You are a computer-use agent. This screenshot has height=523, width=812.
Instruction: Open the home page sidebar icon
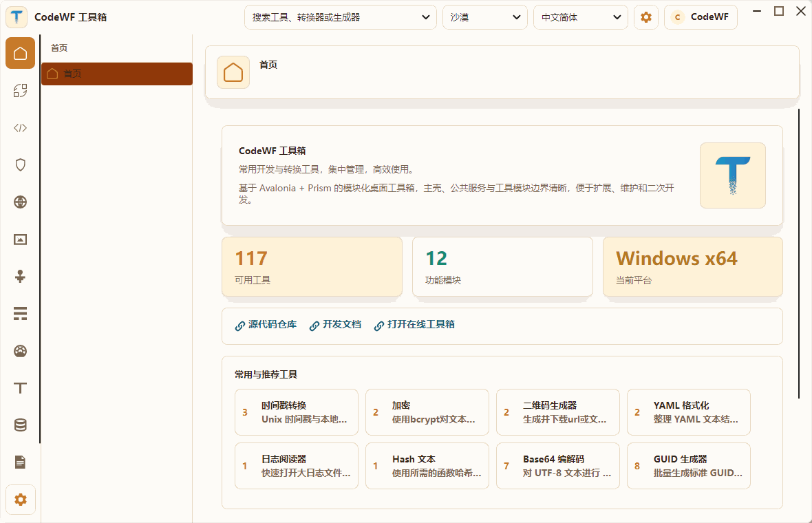pos(20,53)
